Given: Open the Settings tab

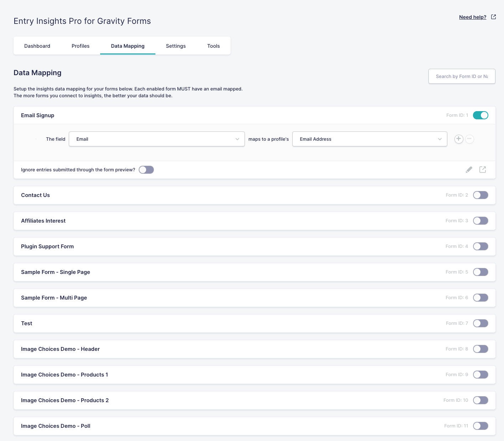Looking at the screenshot, I should (176, 46).
